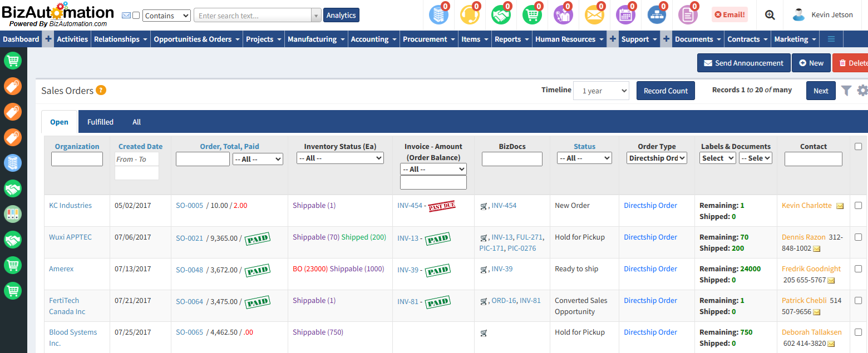Image resolution: width=868 pixels, height=353 pixels.
Task: Open the grid filter funnel icon
Action: 846,90
